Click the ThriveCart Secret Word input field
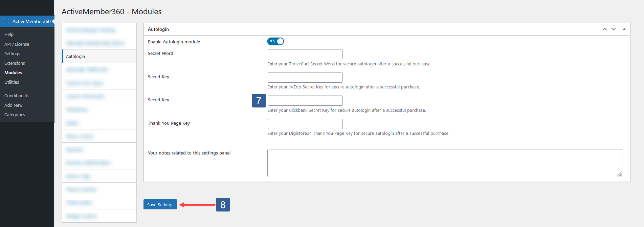 [x=305, y=54]
